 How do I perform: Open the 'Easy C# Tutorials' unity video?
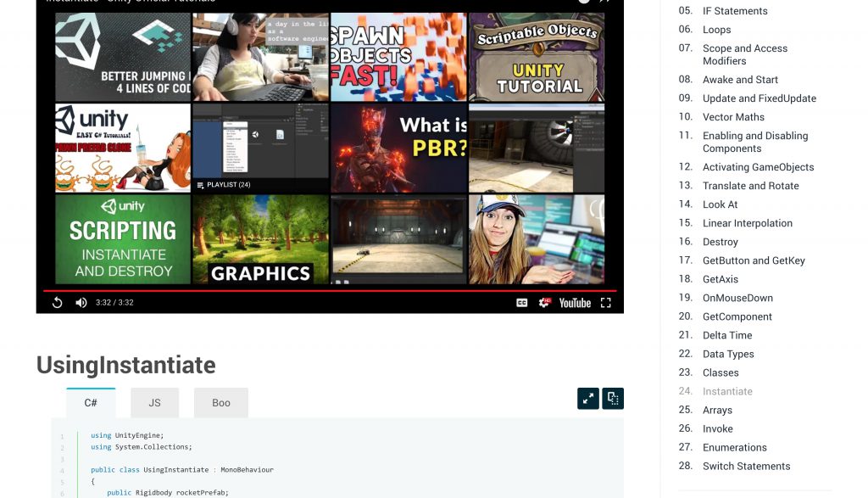(123, 148)
